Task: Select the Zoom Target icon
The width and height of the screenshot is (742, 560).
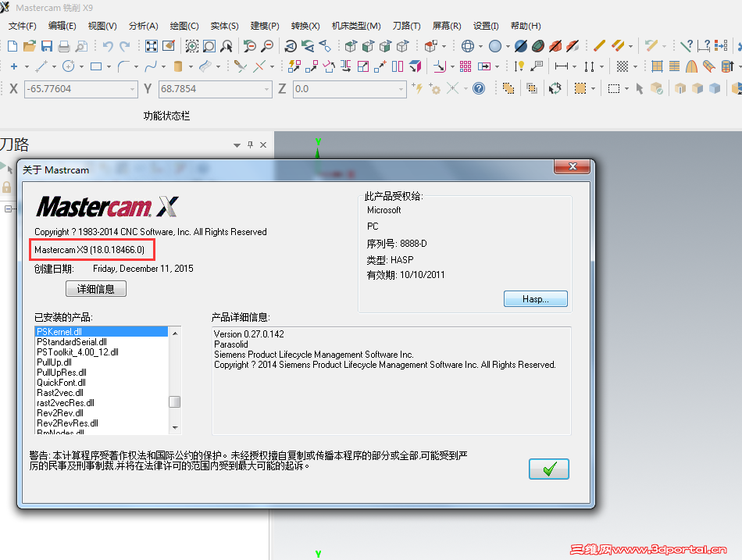Action: coord(191,46)
